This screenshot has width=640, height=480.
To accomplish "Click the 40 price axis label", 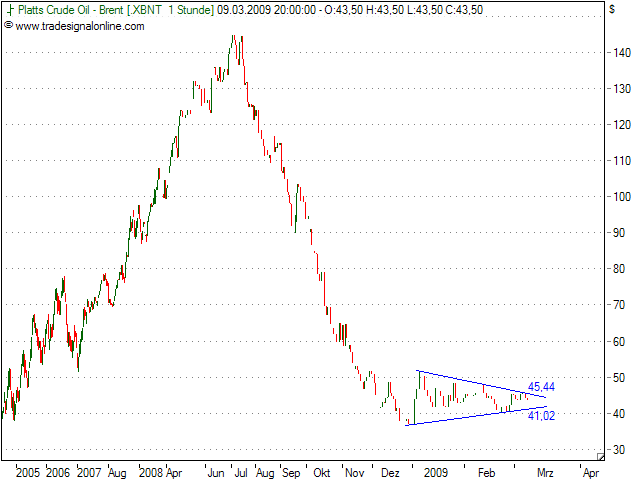I will pos(619,413).
